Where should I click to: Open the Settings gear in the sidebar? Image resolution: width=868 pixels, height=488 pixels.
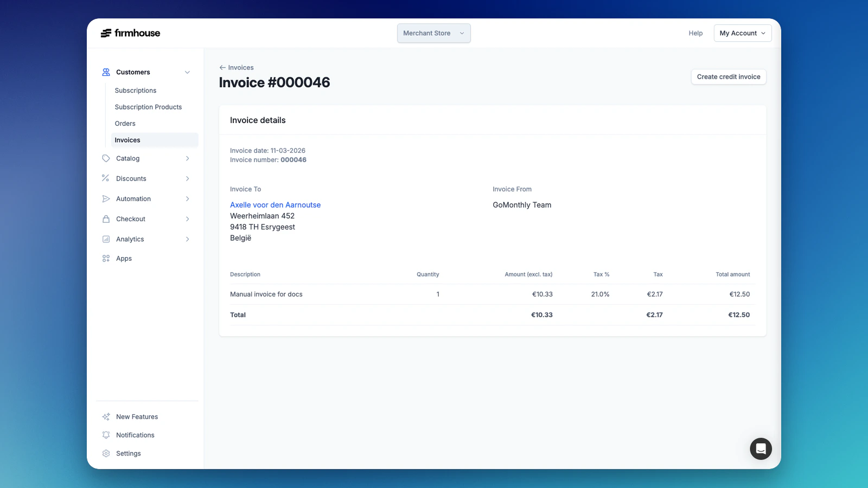(106, 453)
